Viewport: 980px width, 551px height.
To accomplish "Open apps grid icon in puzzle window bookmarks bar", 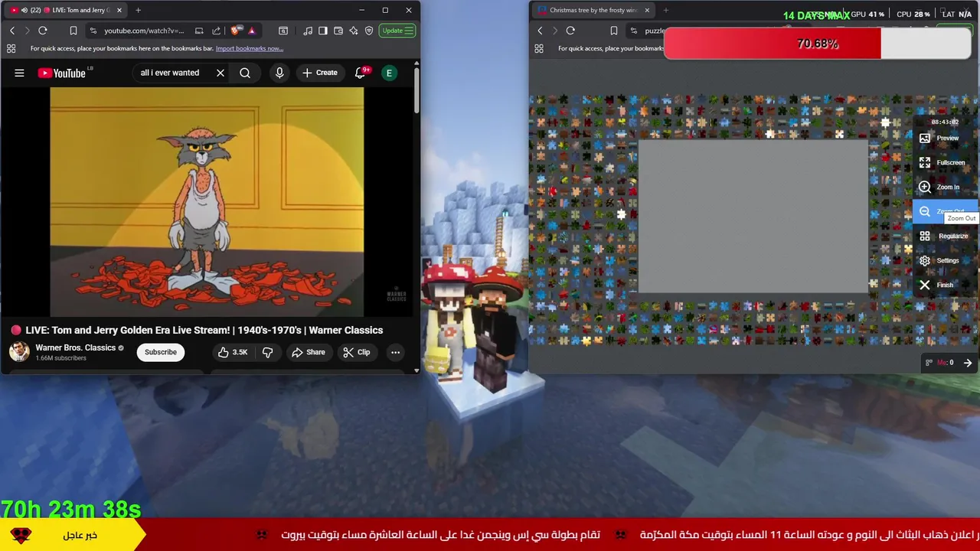I will point(539,48).
